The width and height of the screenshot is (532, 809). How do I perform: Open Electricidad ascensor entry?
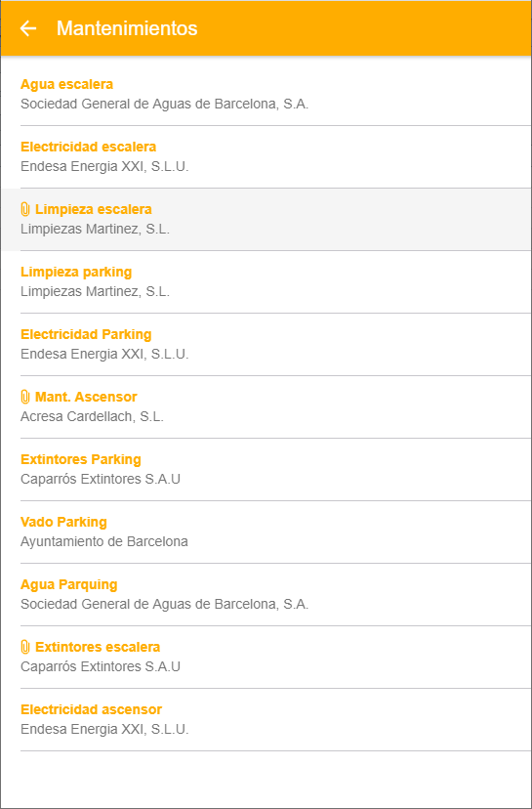tap(266, 720)
